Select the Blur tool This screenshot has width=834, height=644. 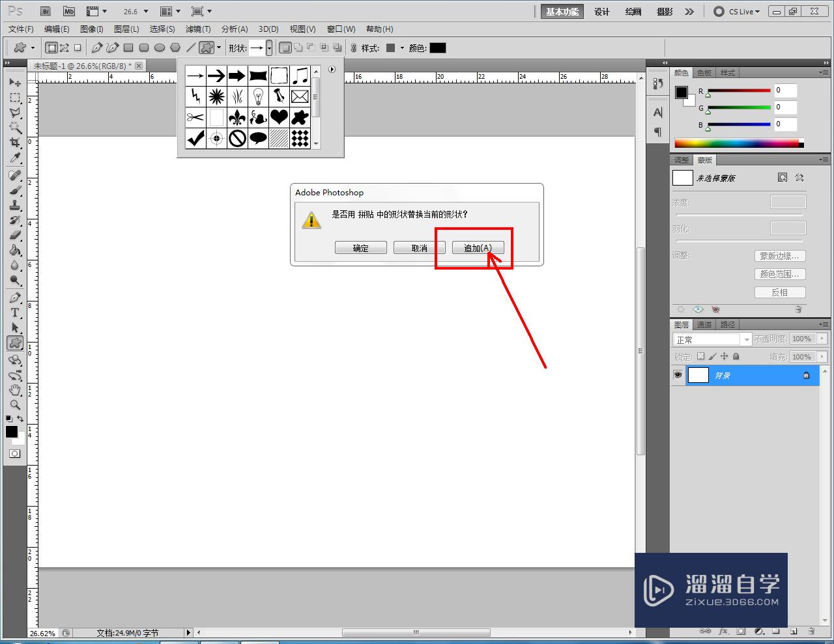click(14, 266)
